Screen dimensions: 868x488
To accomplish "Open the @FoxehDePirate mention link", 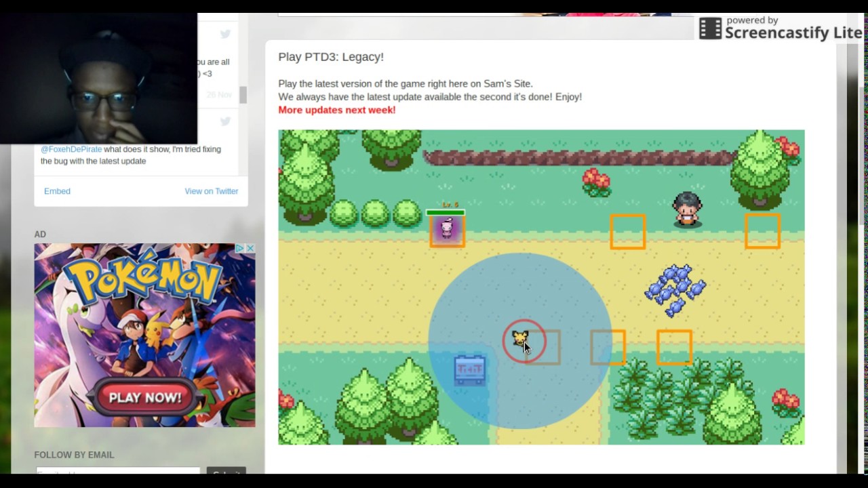I will [x=71, y=149].
